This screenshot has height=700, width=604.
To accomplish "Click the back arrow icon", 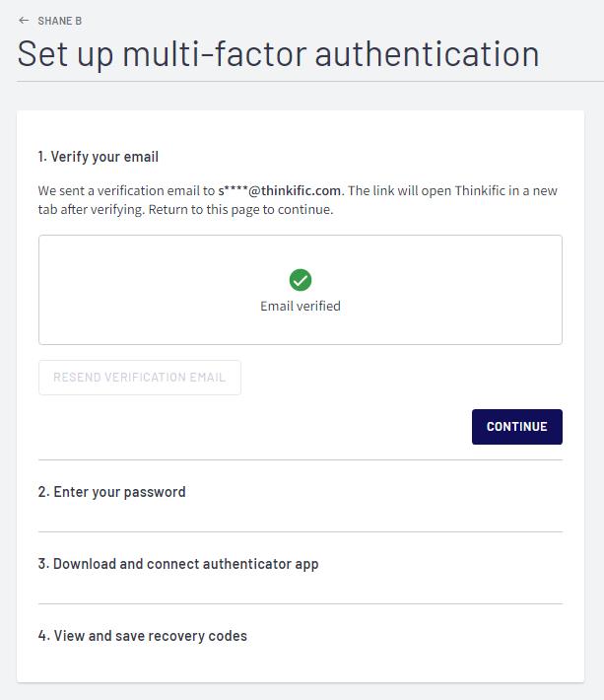I will tap(24, 21).
